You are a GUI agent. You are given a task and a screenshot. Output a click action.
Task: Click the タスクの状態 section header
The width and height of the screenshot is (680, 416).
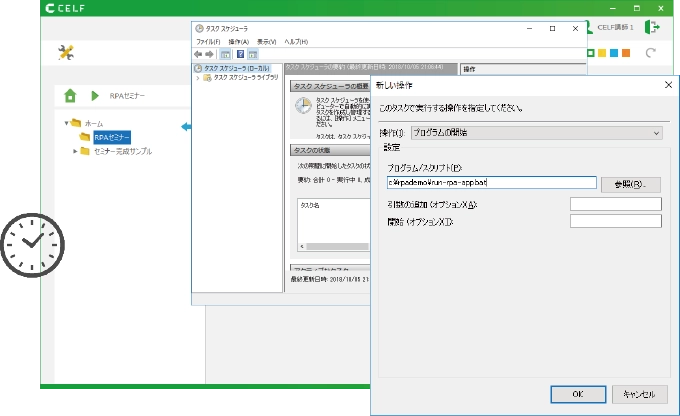330,150
